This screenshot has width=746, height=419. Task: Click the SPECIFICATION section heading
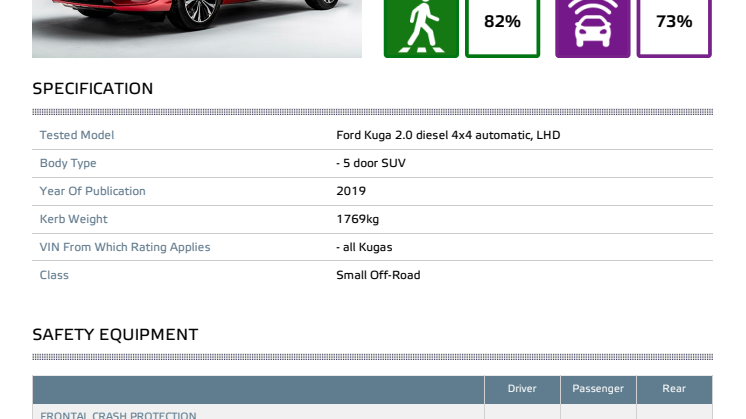pyautogui.click(x=93, y=88)
